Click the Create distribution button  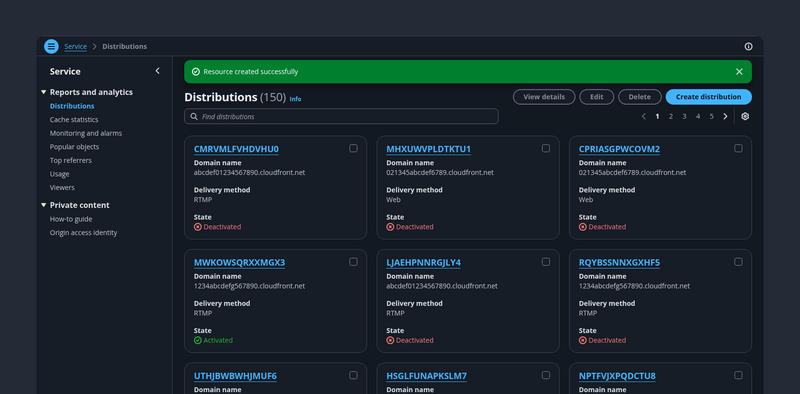point(708,97)
